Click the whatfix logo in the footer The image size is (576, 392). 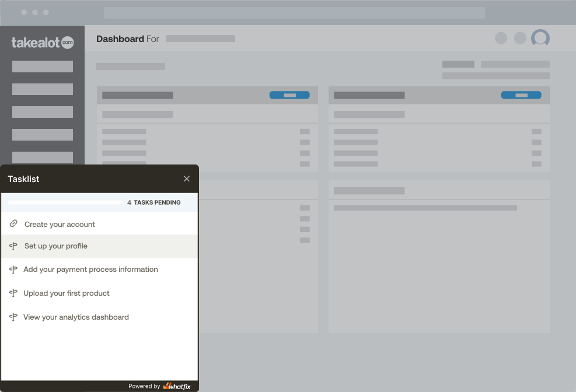[177, 386]
